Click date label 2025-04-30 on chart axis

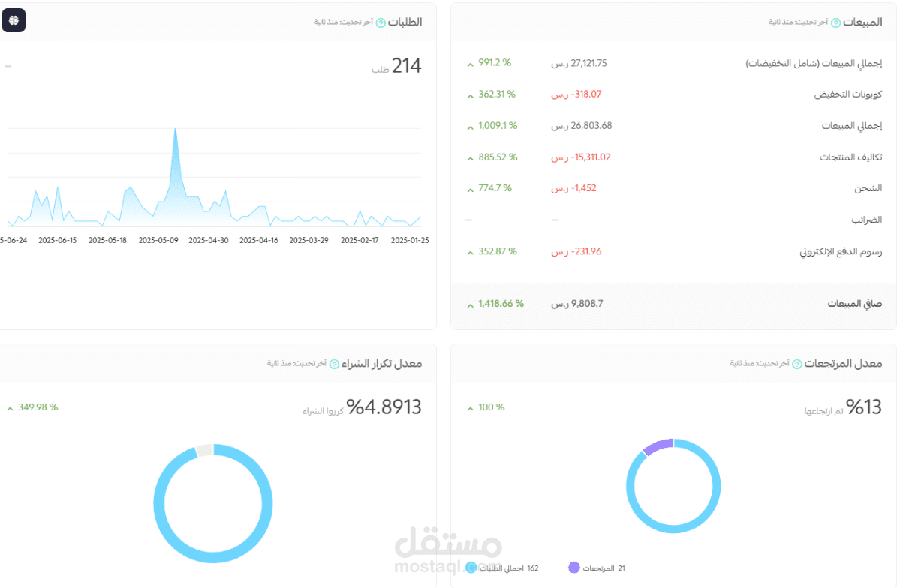pos(208,241)
